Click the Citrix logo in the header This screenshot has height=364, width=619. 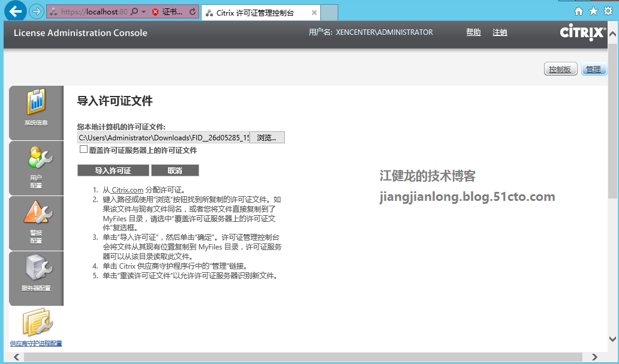pos(582,33)
